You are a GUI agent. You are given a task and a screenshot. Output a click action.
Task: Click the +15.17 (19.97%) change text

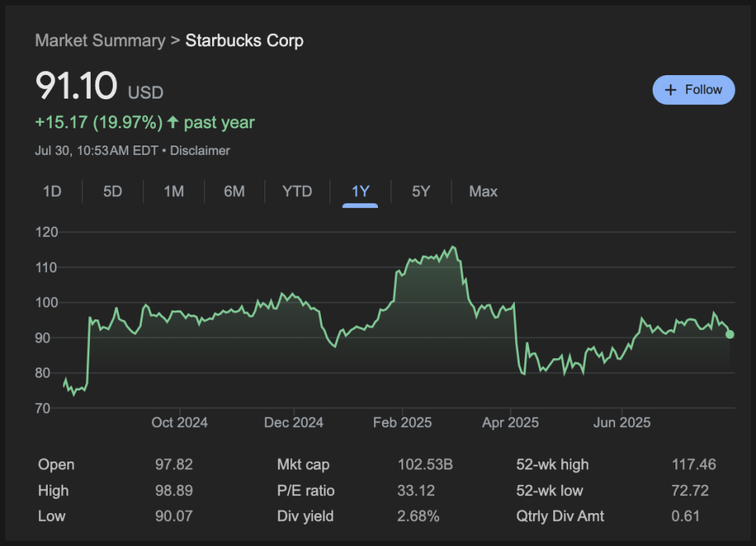[99, 122]
